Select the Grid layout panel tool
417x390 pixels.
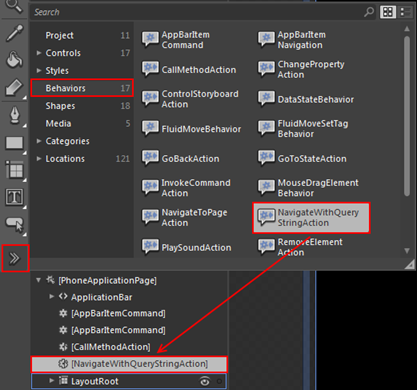coord(14,169)
